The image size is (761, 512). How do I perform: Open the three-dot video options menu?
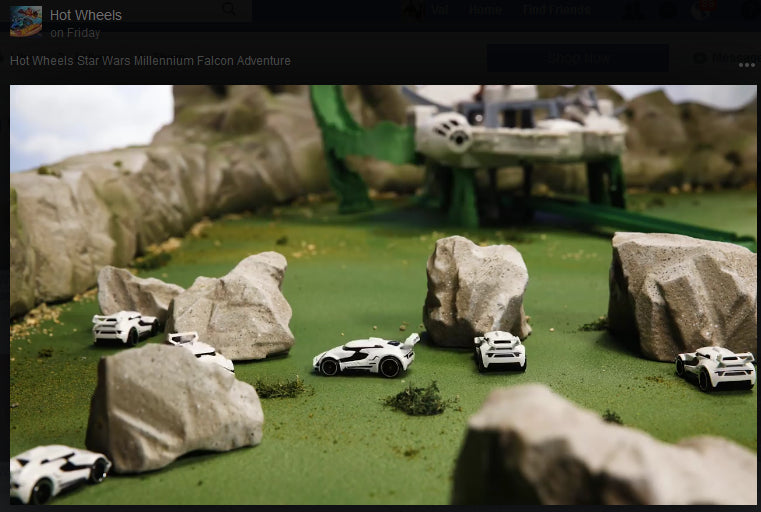pyautogui.click(x=747, y=65)
